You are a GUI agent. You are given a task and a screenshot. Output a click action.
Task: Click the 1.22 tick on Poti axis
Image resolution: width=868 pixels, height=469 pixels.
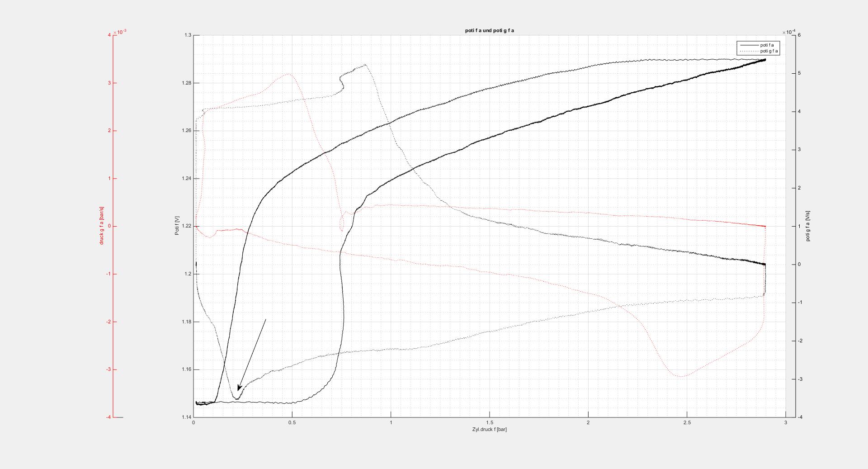point(186,226)
